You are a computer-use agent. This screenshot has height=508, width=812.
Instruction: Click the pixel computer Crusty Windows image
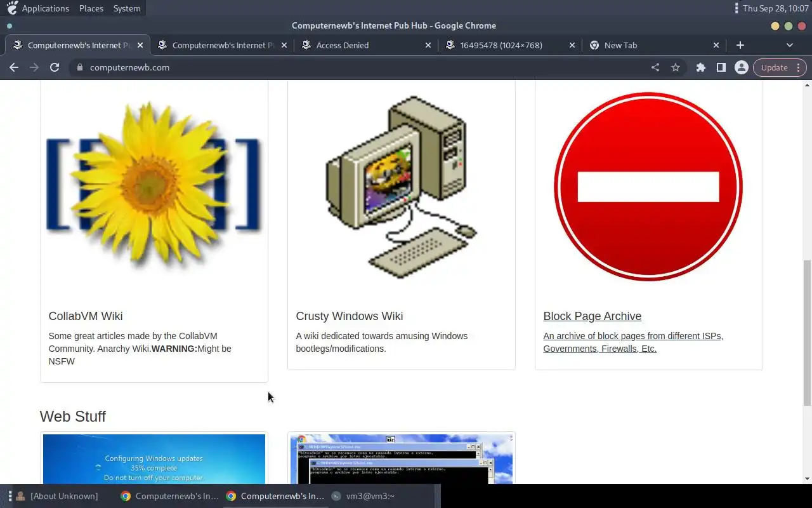(x=402, y=187)
